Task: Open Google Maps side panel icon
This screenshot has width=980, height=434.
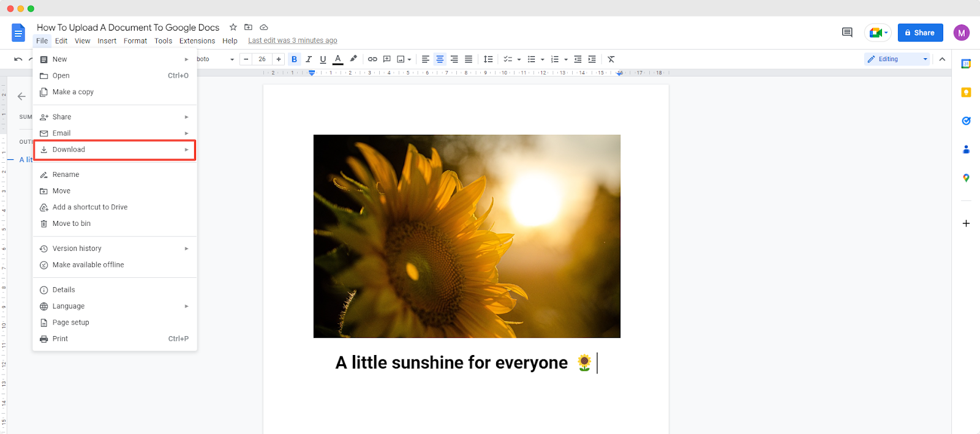Action: click(966, 178)
